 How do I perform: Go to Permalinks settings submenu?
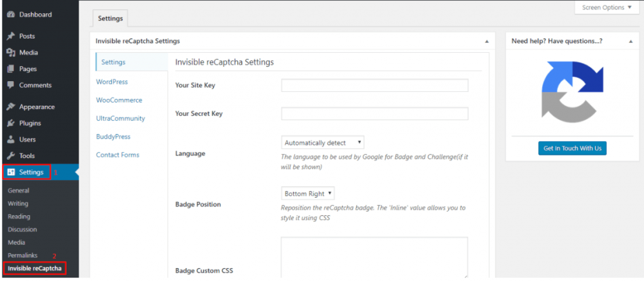23,256
